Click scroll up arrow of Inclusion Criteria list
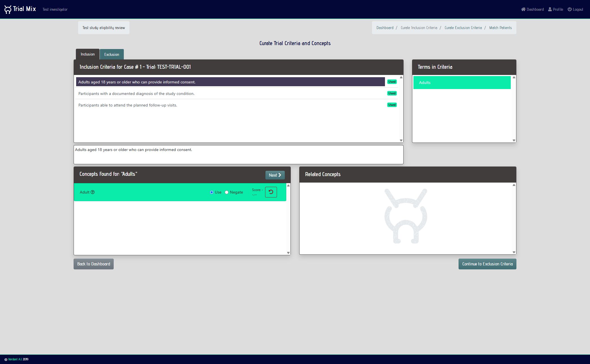Image resolution: width=590 pixels, height=364 pixels. pos(401,77)
